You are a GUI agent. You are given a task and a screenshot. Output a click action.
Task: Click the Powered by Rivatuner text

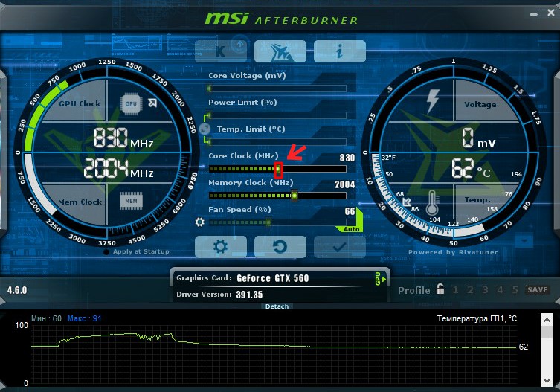click(x=453, y=252)
